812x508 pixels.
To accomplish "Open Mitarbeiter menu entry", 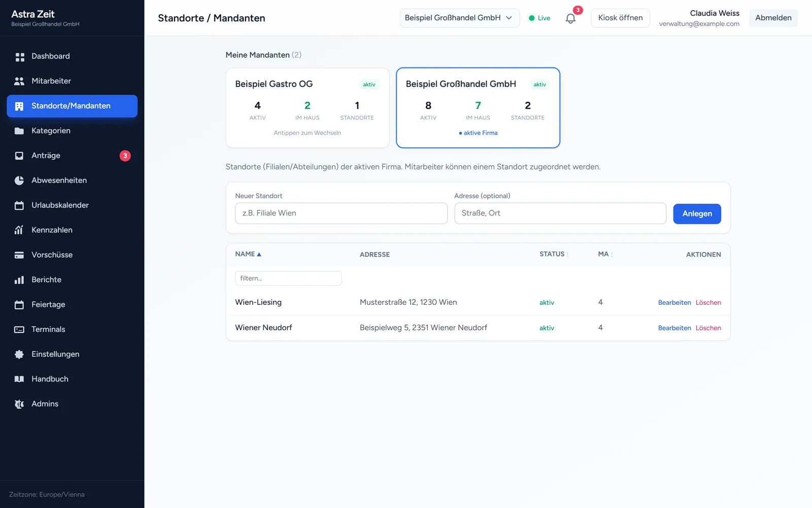I will pos(72,81).
